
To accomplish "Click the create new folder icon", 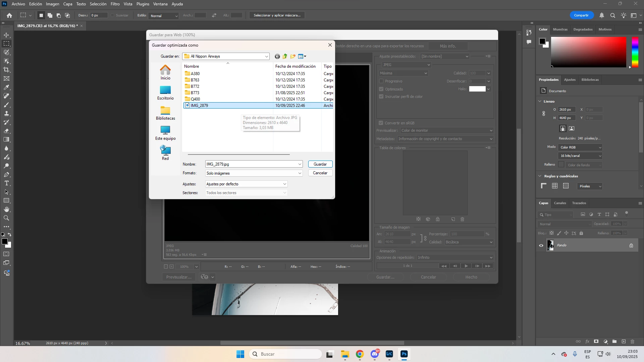I will click(x=293, y=56).
